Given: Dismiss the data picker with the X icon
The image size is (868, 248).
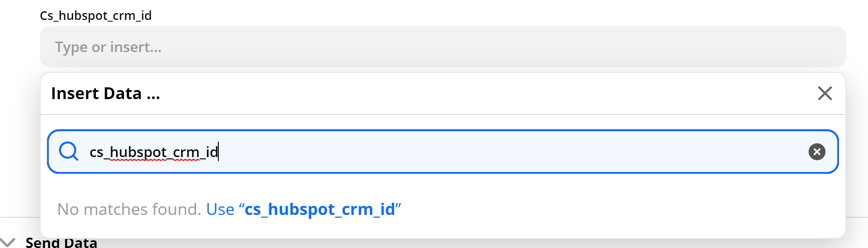Looking at the screenshot, I should coord(825,93).
